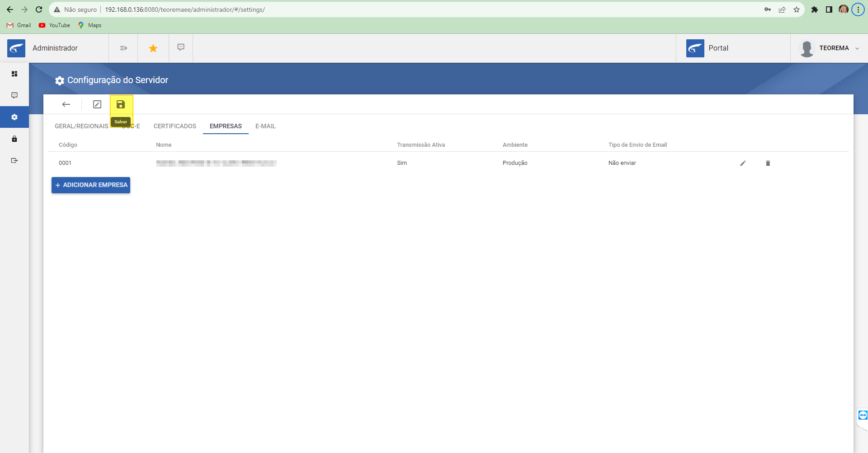This screenshot has height=453, width=868.
Task: Click ADICIONAR EMPRESA button
Action: click(x=91, y=185)
